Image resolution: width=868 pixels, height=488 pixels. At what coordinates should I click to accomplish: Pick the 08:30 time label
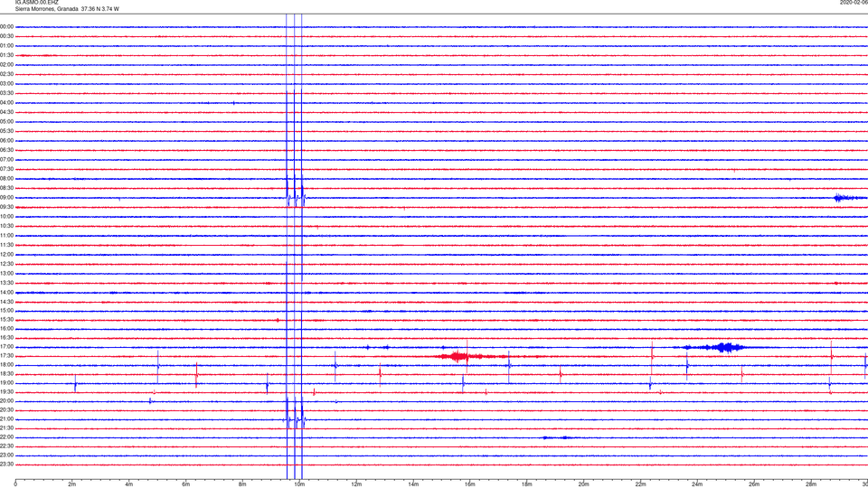(6, 188)
